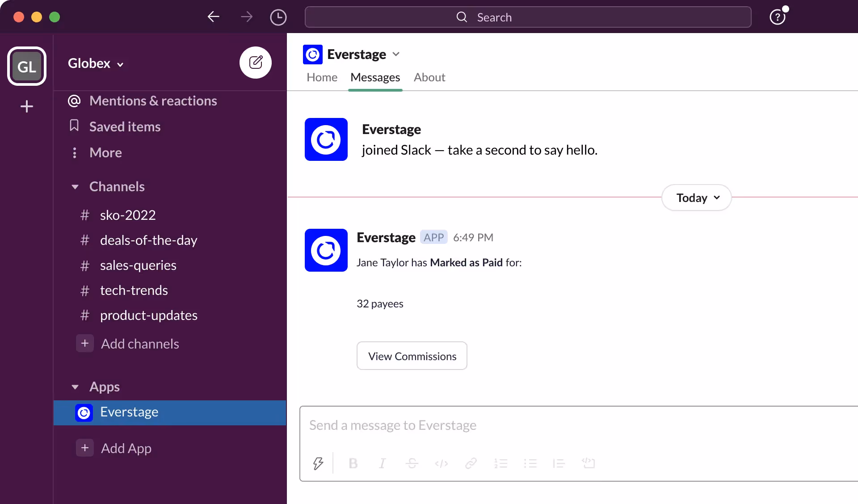Click the plus icon next to Add channels
Image resolution: width=858 pixels, height=504 pixels.
[85, 344]
